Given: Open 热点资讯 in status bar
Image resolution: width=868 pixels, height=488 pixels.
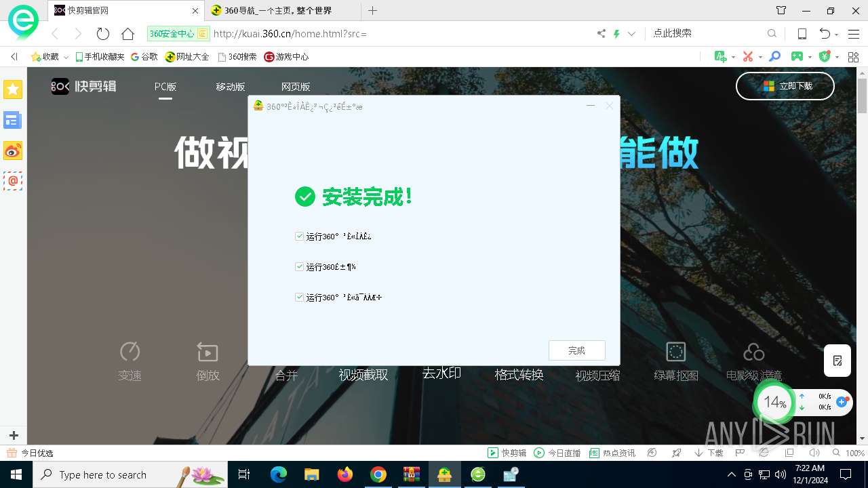Looking at the screenshot, I should 612,453.
